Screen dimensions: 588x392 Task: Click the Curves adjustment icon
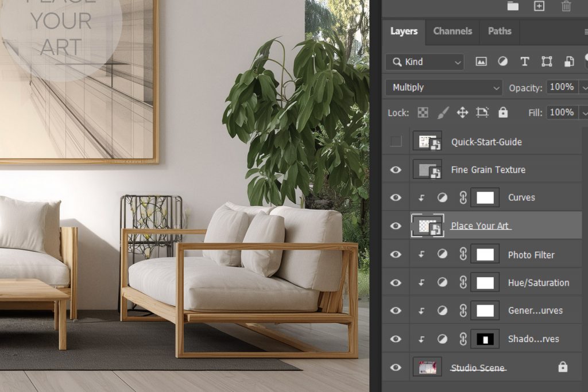pyautogui.click(x=443, y=197)
